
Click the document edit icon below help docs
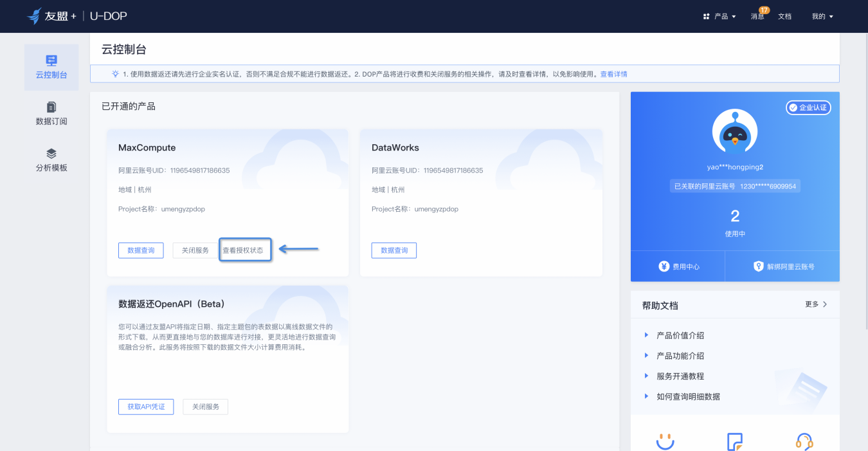coord(735,442)
